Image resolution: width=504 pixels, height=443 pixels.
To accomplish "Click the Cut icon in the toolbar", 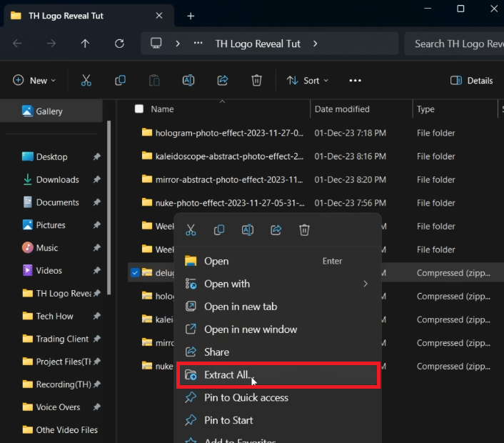I will 86,81.
